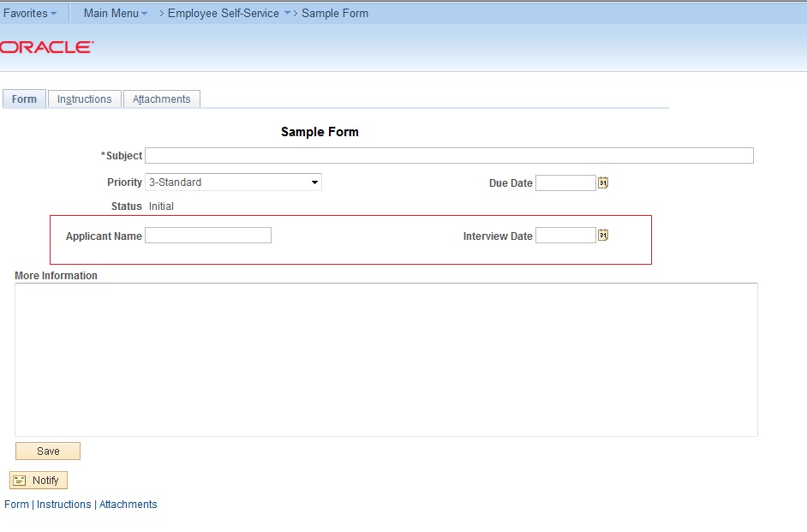The width and height of the screenshot is (807, 532).
Task: Click the Instructions link at page bottom
Action: (63, 504)
